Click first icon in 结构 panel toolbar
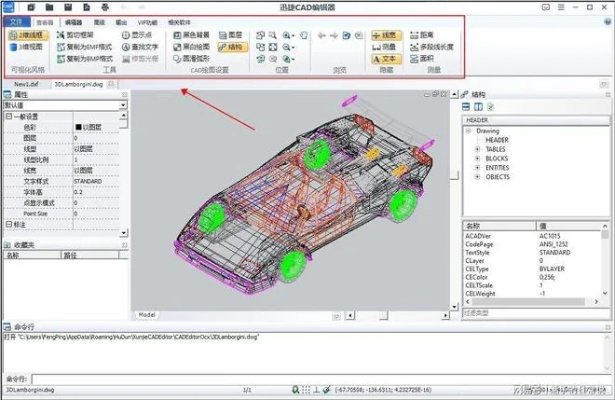Viewport: 615px width, 400px height. tap(466, 107)
